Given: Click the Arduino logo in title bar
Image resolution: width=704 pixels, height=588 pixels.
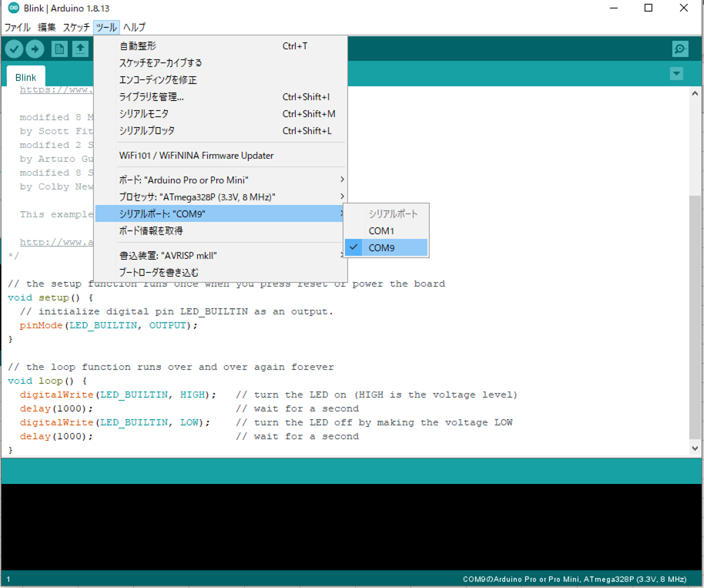Looking at the screenshot, I should pyautogui.click(x=13, y=8).
